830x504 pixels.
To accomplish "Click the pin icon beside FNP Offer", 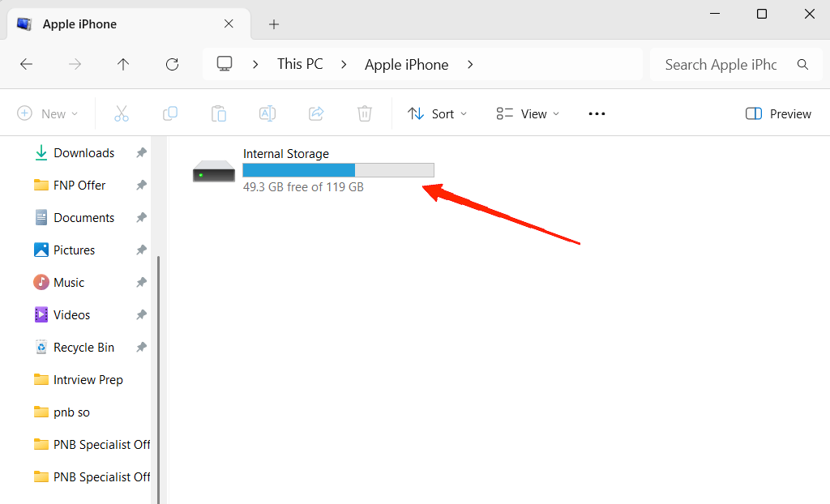I will pyautogui.click(x=141, y=186).
